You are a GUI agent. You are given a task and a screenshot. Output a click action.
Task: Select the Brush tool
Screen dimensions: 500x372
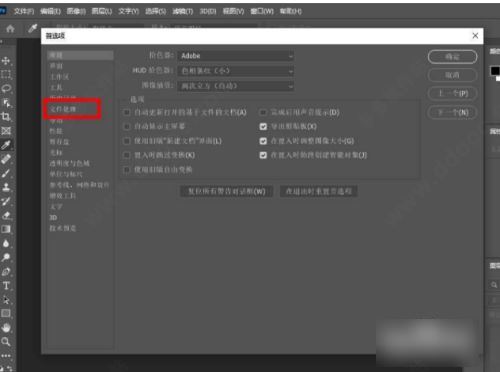point(6,173)
